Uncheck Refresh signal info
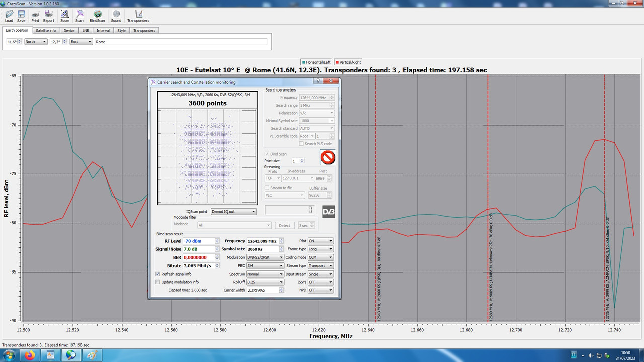644x362 pixels. [158, 274]
